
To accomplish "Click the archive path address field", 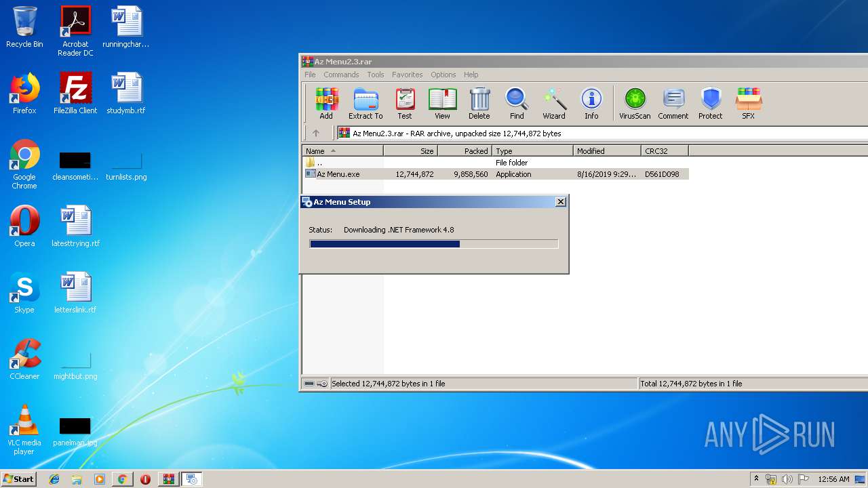I will click(602, 134).
